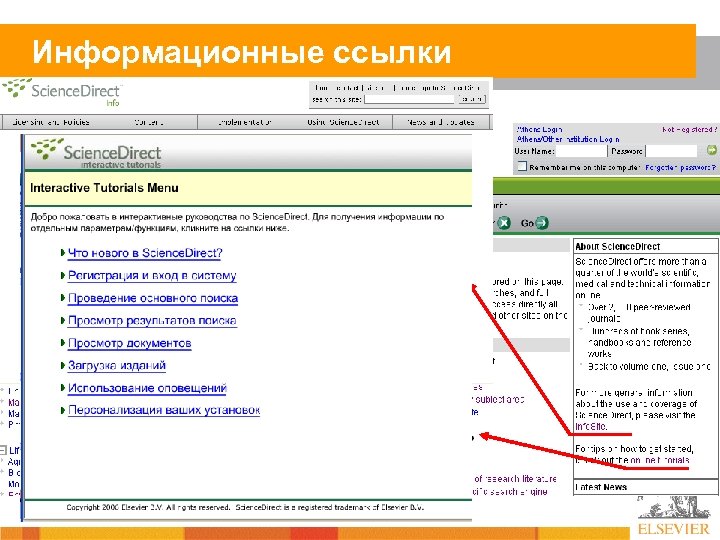Open 'Регистрация и вход в систему' link
Screen dimensions: 720x540
(152, 276)
